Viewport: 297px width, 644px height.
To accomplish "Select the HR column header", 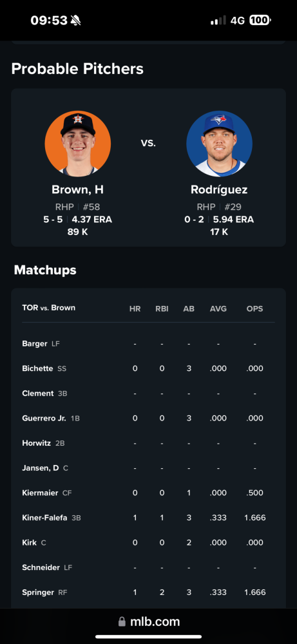I will (x=135, y=309).
